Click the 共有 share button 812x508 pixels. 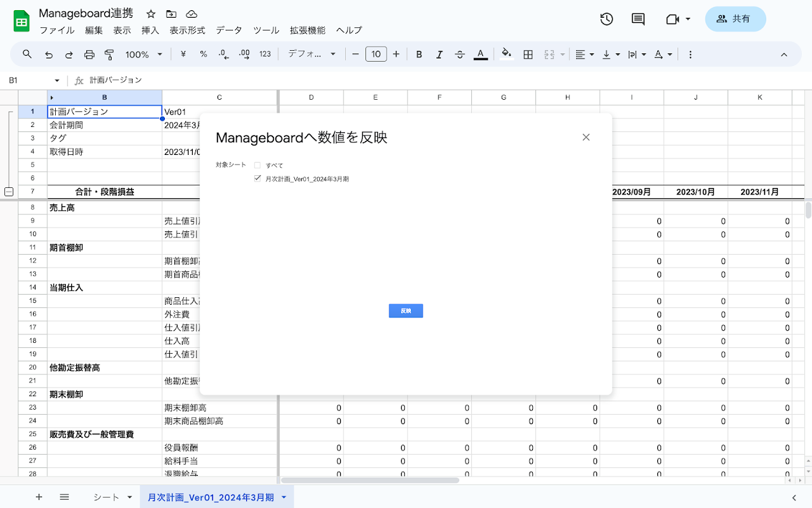pyautogui.click(x=735, y=19)
